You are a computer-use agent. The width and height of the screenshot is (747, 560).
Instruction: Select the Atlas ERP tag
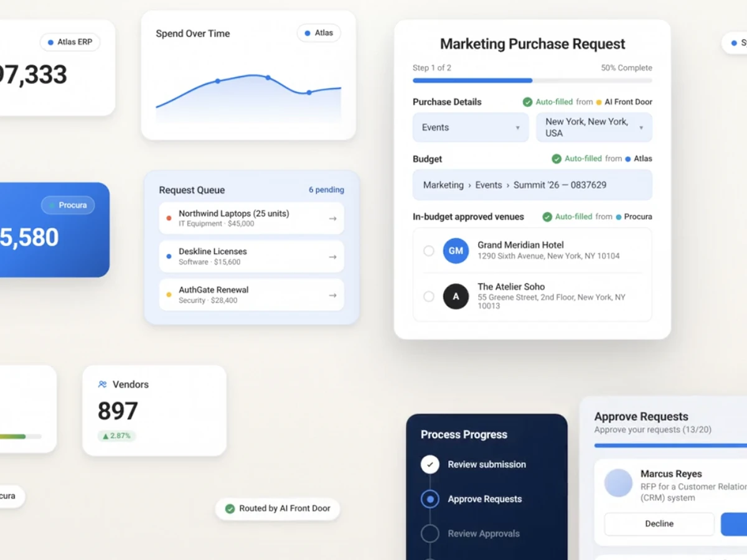point(70,42)
